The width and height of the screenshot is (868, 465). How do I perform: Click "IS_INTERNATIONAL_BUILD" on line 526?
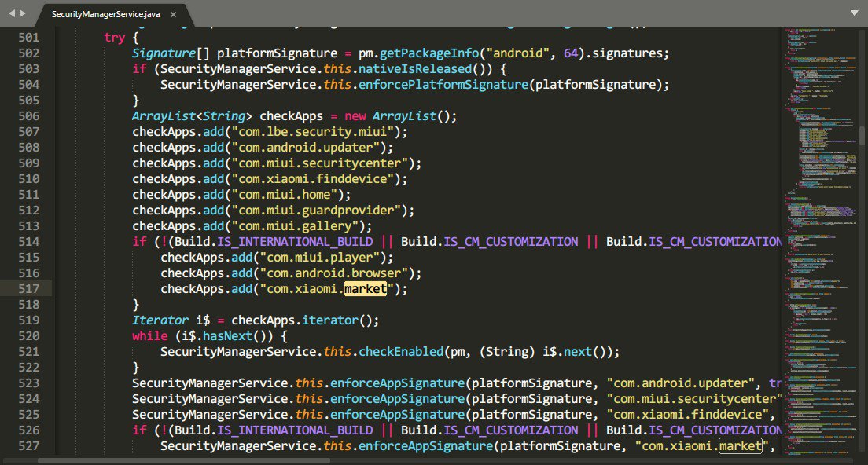point(295,430)
